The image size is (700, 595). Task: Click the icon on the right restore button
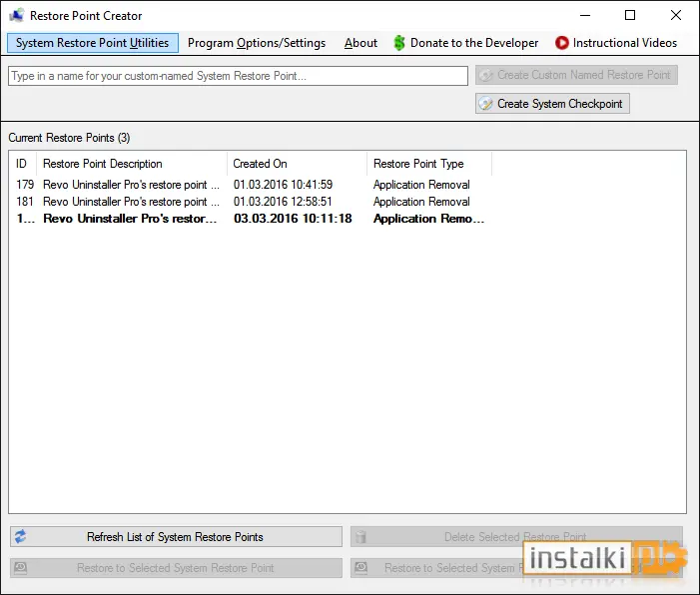coord(360,568)
